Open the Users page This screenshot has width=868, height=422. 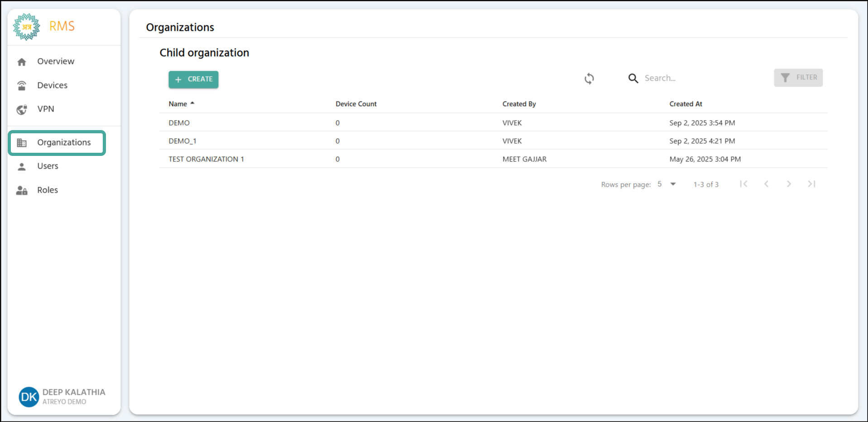(48, 166)
